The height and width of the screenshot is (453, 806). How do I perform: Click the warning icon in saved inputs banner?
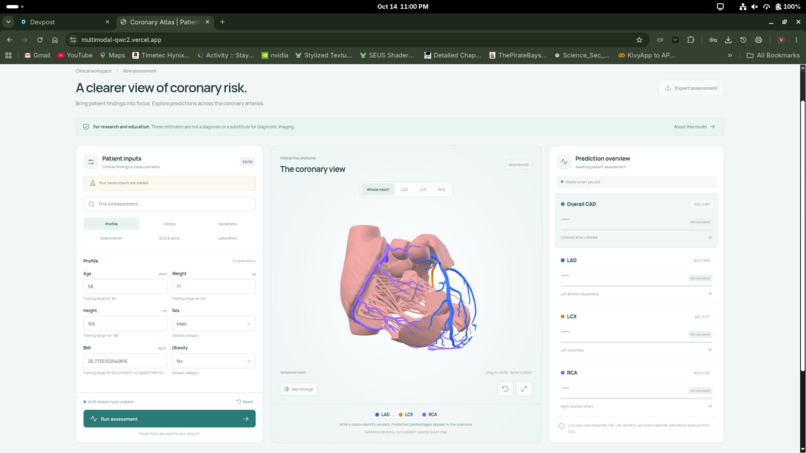pos(93,183)
